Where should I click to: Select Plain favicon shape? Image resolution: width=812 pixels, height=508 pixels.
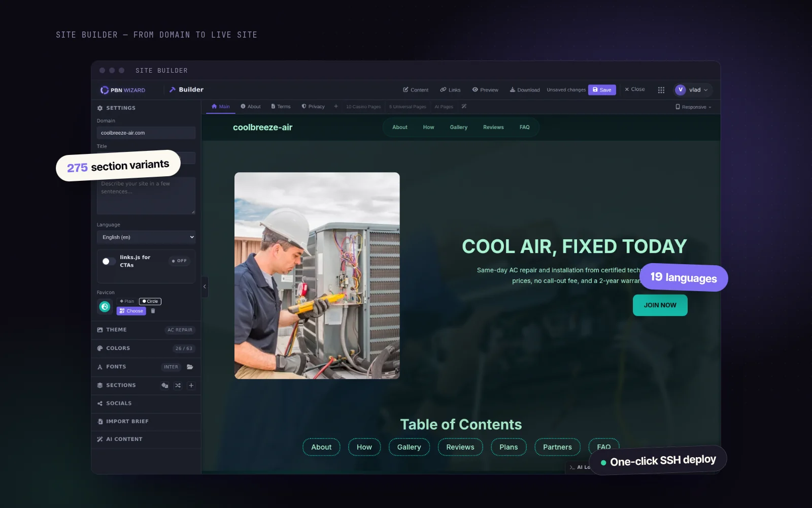point(127,301)
